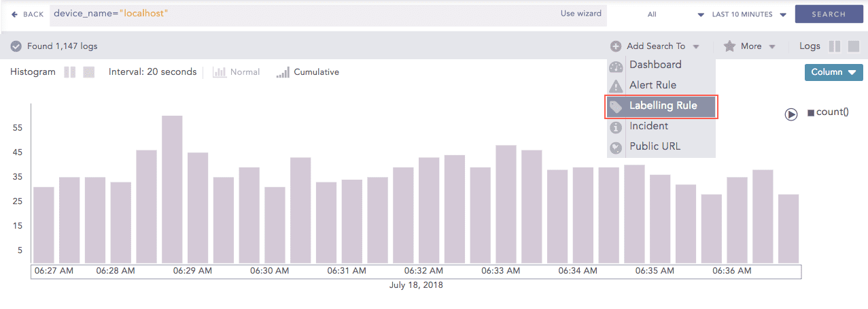Select the Labelling Rule menu entry

pos(662,106)
